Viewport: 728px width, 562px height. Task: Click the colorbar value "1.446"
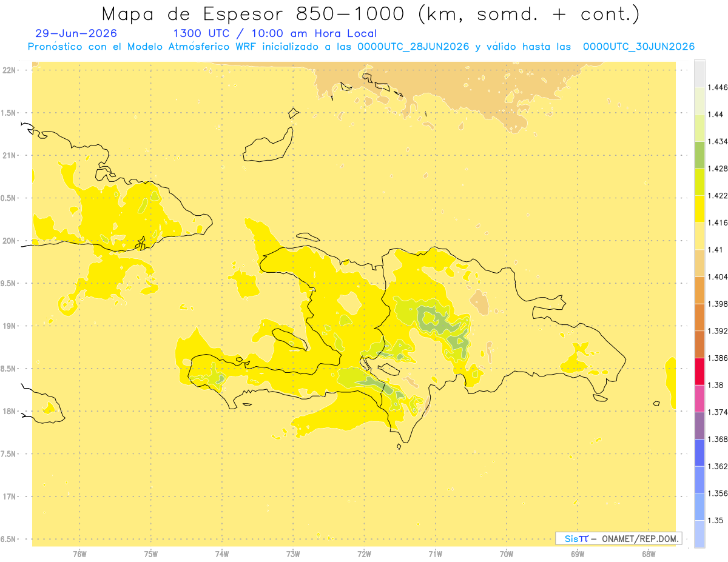pos(718,88)
